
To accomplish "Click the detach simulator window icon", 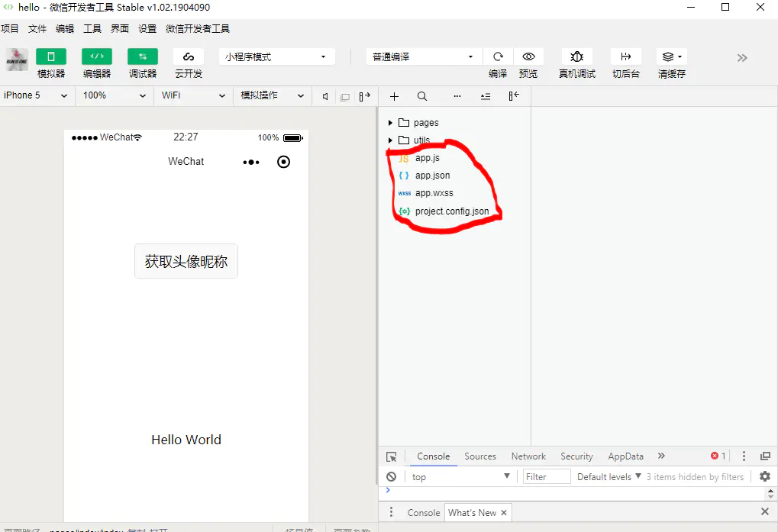I will point(345,97).
